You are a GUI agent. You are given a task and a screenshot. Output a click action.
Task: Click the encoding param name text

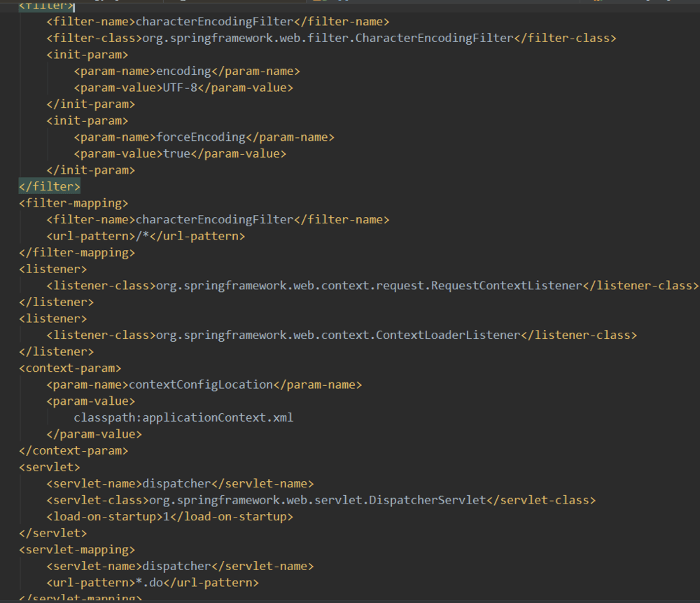click(x=183, y=71)
